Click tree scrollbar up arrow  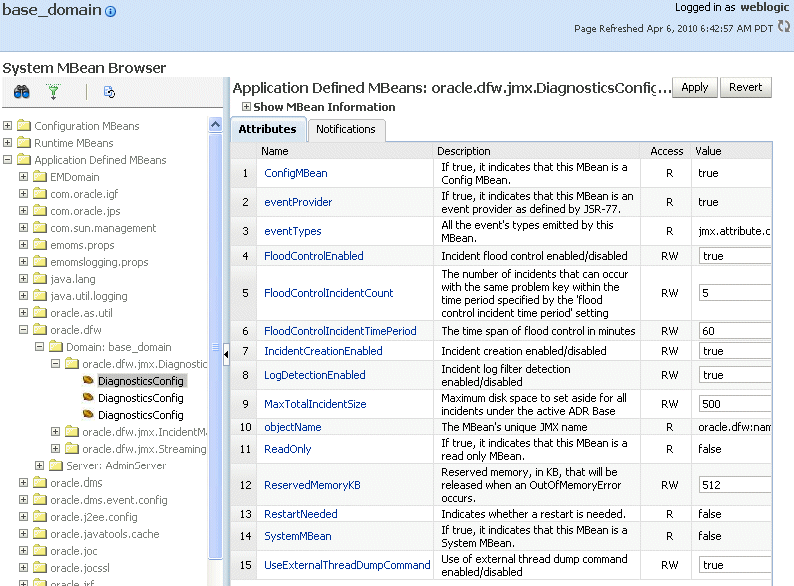(216, 125)
